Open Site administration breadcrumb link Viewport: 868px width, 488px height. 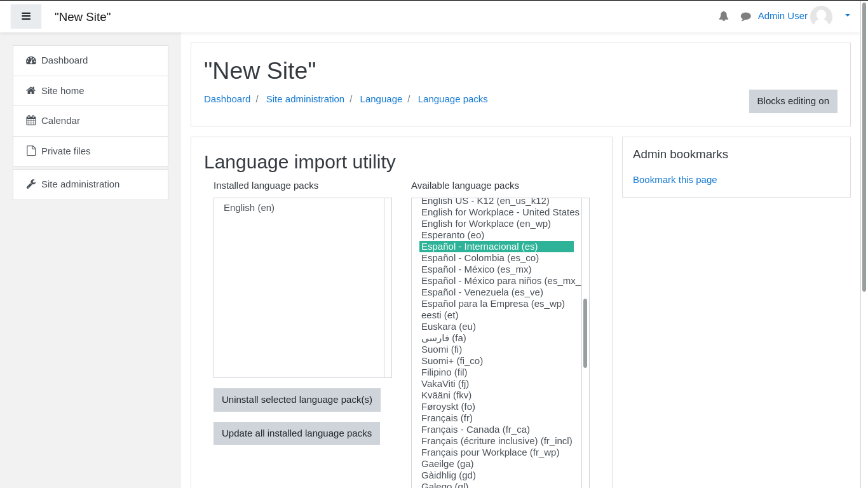305,99
